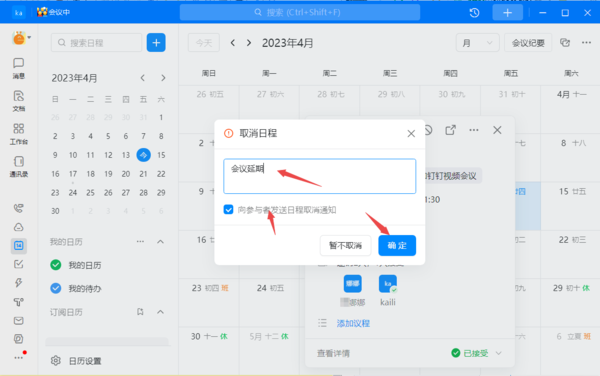Click the 搜索日程 search field
Screen dimensions: 600x376
[x=96, y=42]
